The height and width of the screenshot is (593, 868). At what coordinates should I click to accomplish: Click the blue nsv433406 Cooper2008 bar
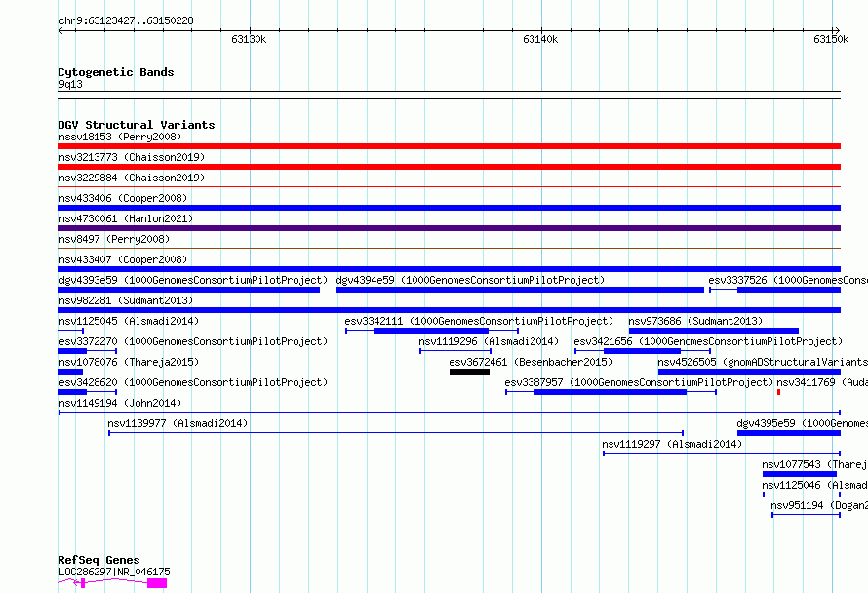[449, 208]
